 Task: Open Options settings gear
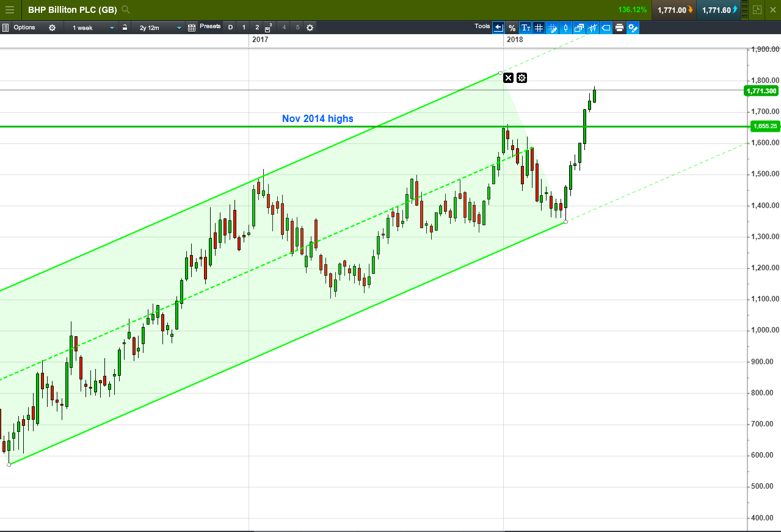coord(52,27)
